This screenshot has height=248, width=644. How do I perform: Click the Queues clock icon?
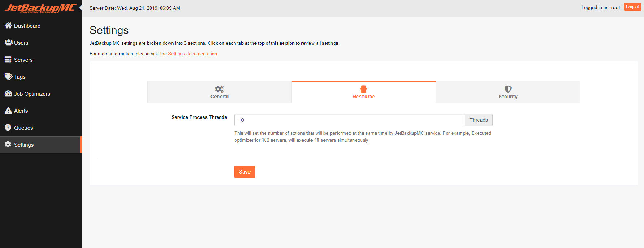coord(8,127)
